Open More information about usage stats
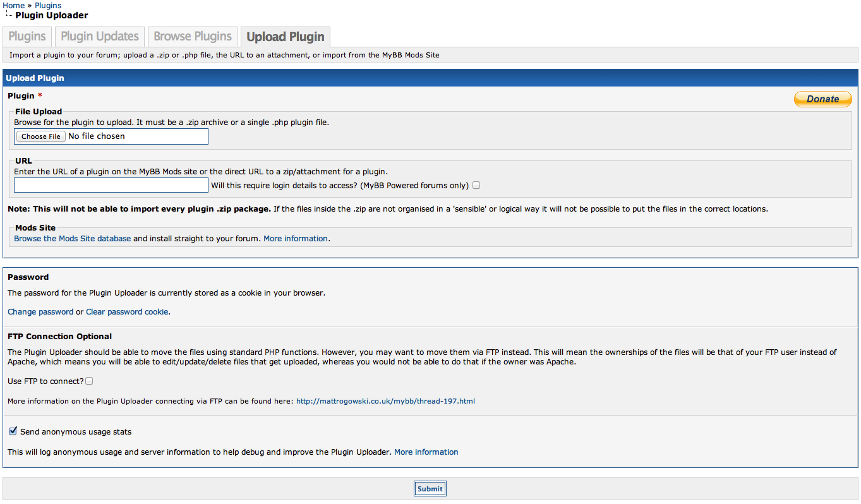 (426, 452)
